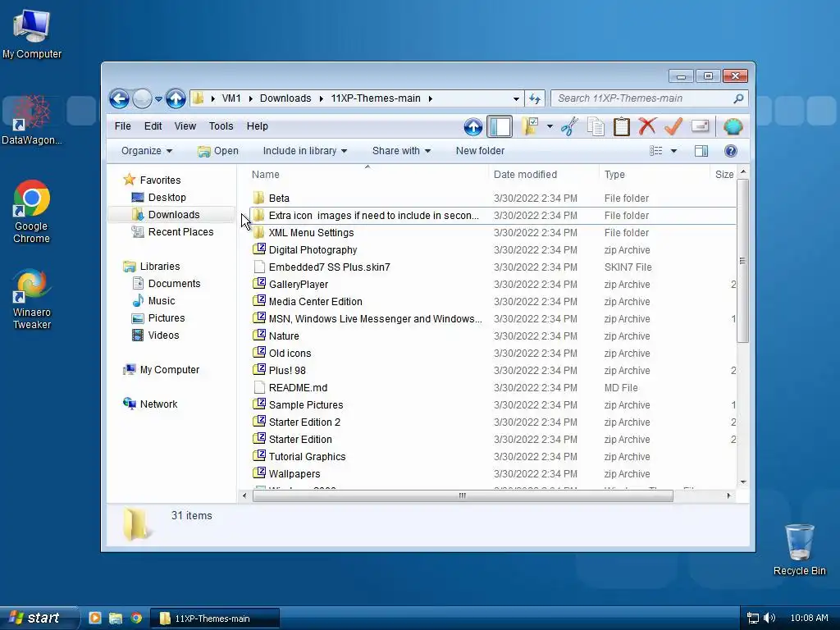Select Recent Places in Favorites
This screenshot has width=840, height=630.
point(180,232)
